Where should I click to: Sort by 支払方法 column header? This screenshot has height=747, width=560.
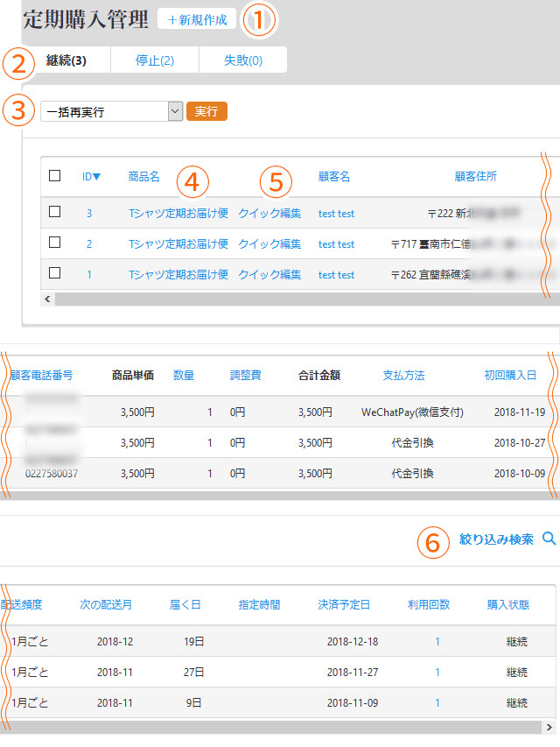403,375
